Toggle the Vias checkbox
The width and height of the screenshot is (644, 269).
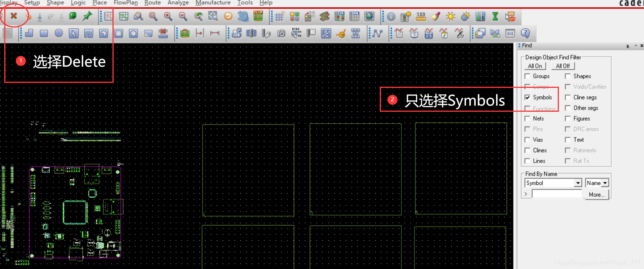527,140
